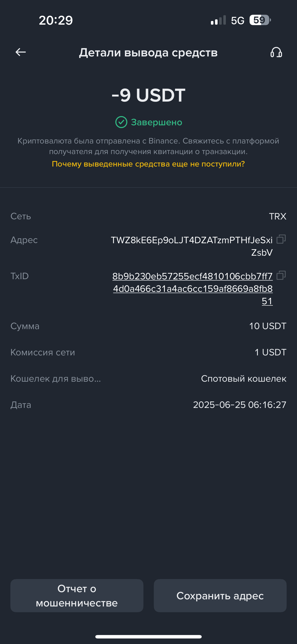Open support via headset icon
The width and height of the screenshot is (297, 644).
point(276,52)
